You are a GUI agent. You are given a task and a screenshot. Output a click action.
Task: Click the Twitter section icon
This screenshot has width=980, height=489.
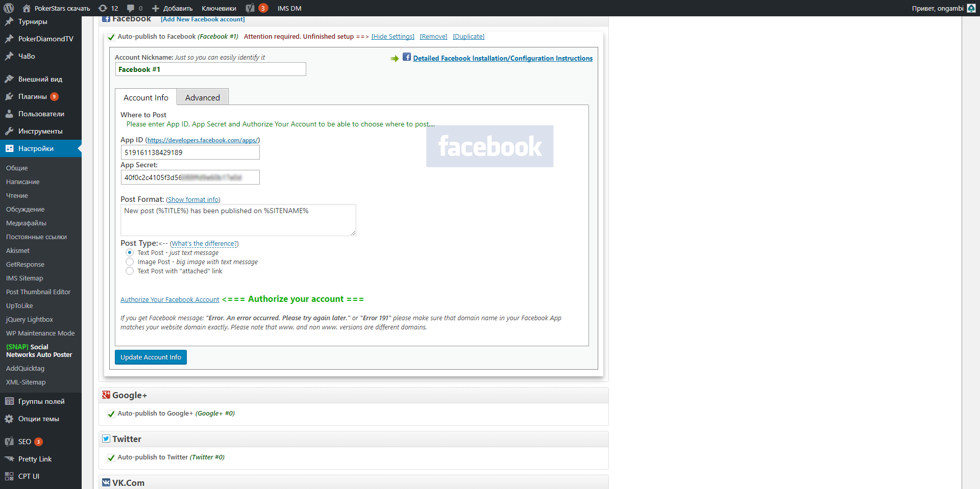coord(106,439)
